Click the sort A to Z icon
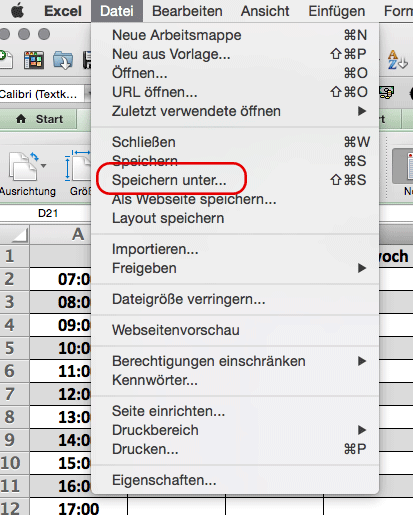413x515 pixels. coord(397,60)
